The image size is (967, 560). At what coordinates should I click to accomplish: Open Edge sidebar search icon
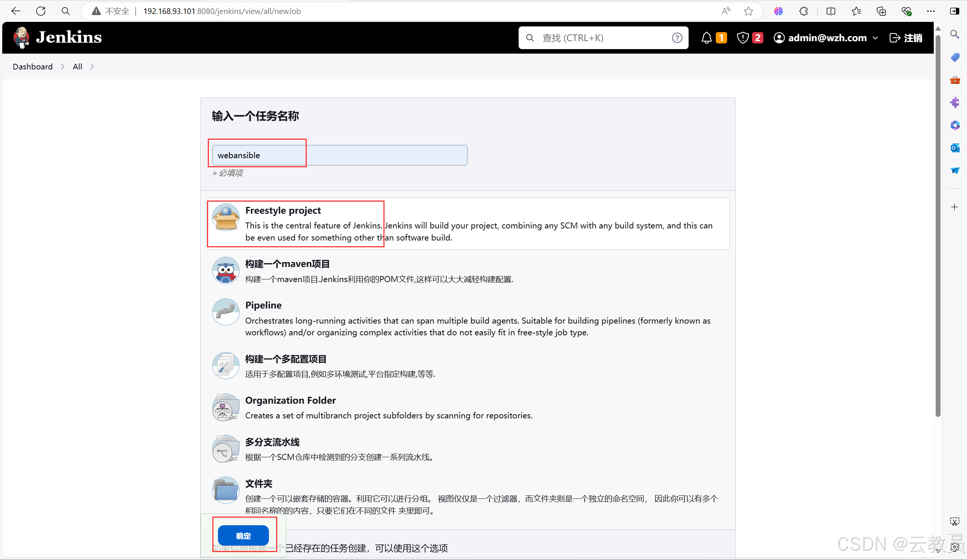pyautogui.click(x=955, y=34)
